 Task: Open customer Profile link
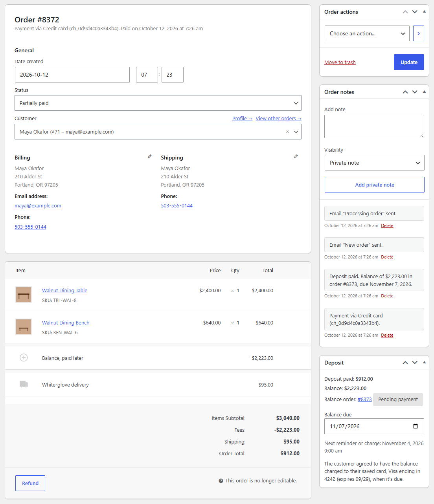242,118
